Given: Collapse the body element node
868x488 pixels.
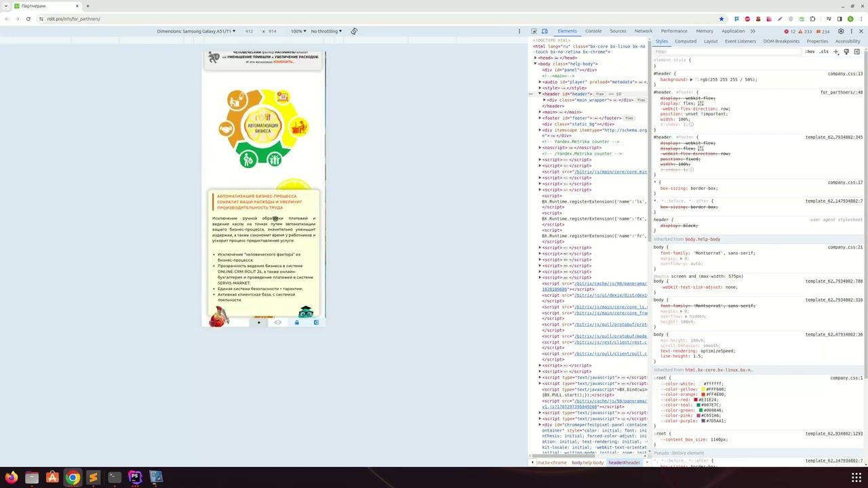Looking at the screenshot, I should [x=535, y=64].
